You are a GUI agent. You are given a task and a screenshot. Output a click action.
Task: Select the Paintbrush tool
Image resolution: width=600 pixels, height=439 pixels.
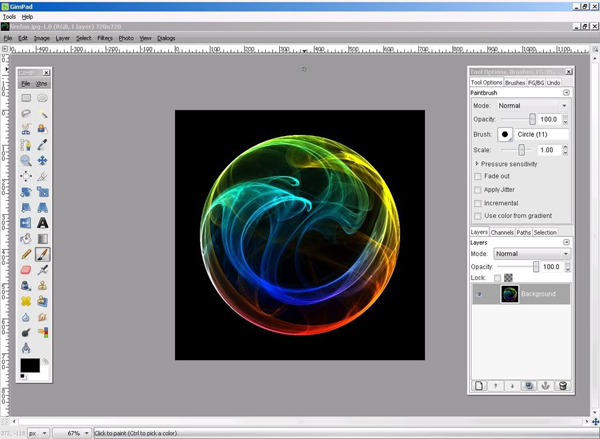[43, 255]
